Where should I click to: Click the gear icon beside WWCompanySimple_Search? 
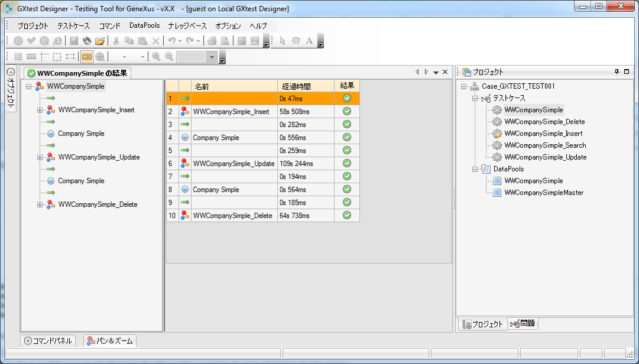coord(497,145)
